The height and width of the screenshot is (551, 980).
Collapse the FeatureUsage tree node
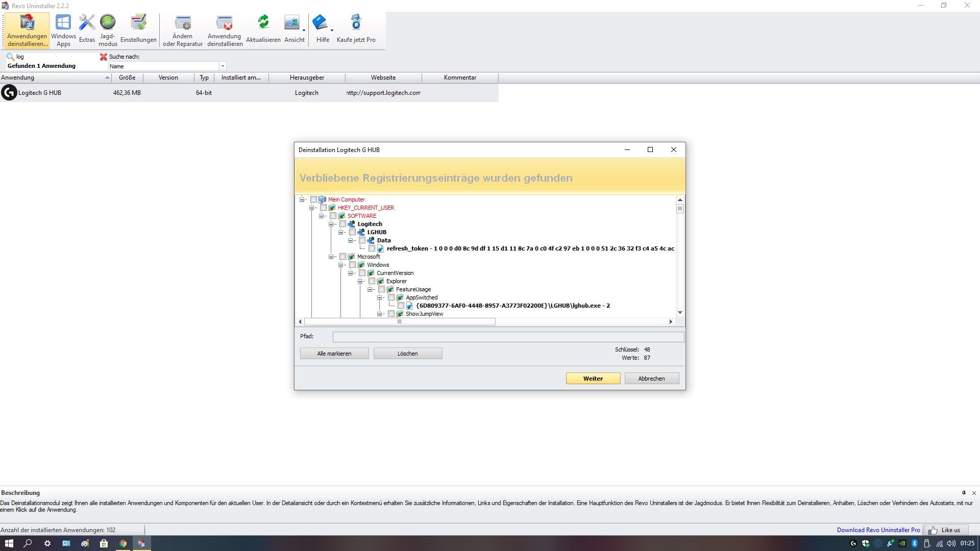pos(370,289)
